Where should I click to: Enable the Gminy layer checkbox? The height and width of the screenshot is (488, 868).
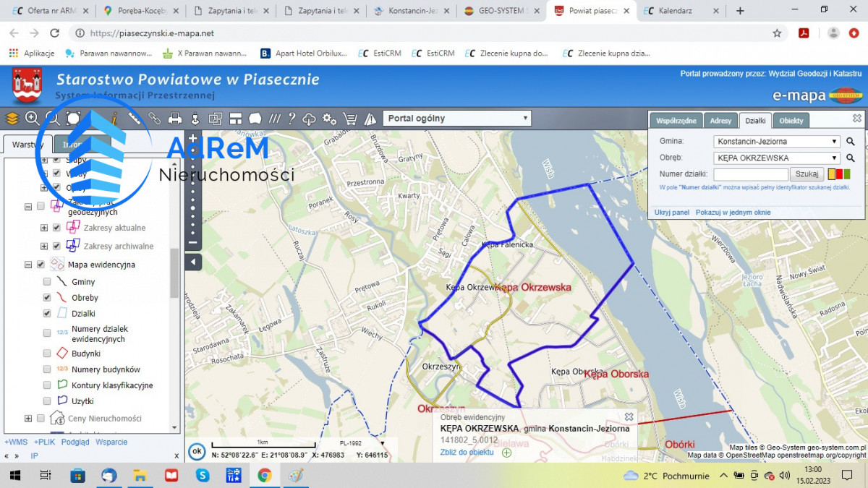point(47,282)
